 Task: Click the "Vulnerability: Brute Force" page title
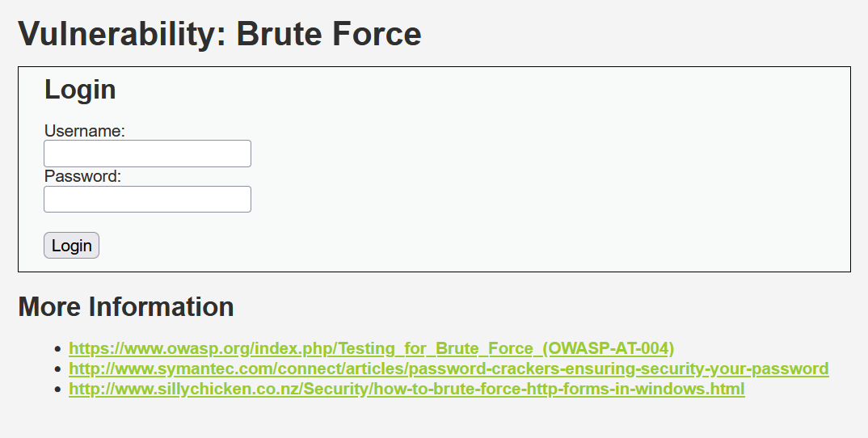coord(220,34)
